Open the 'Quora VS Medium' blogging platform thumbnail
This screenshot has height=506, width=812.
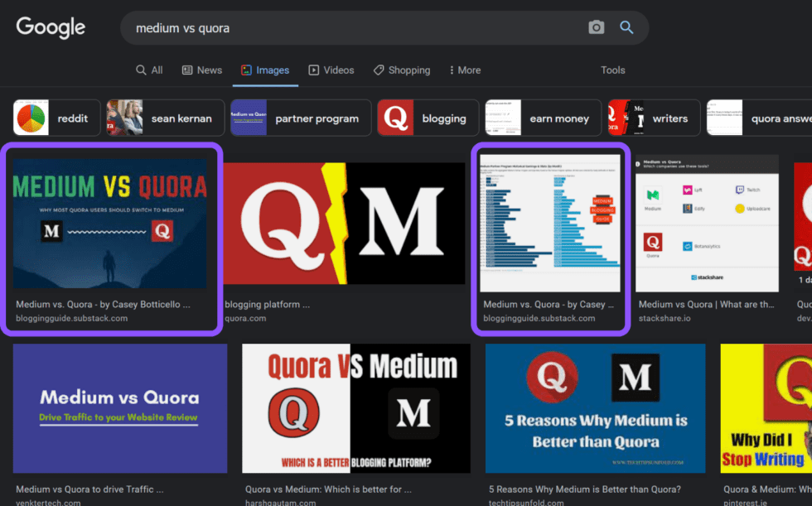pyautogui.click(x=356, y=408)
